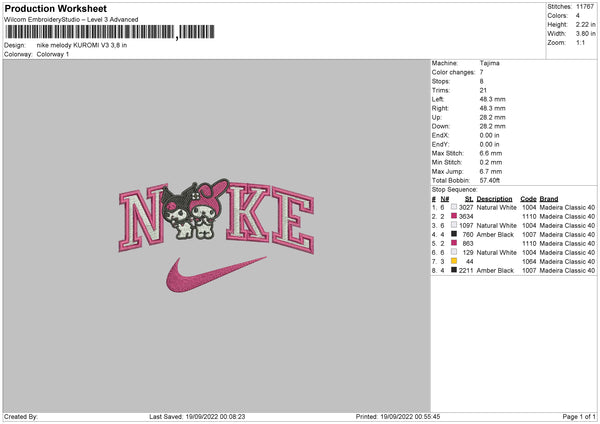Click the Colors value 4
This screenshot has height=424, width=600.
(577, 16)
